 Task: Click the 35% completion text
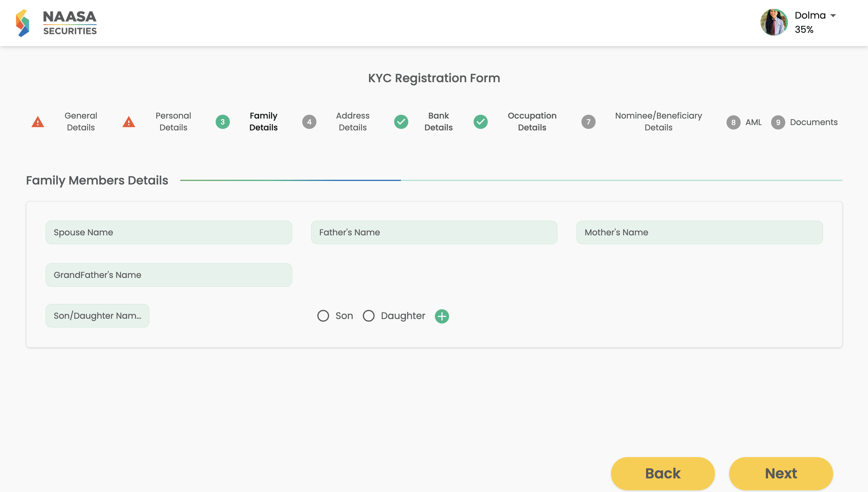tap(804, 30)
